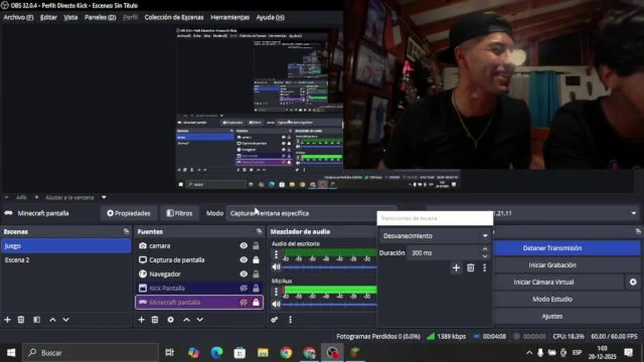Viewport: 644px width, 362px height.
Task: Open options dots for Audio del escritorio
Action: click(x=276, y=254)
